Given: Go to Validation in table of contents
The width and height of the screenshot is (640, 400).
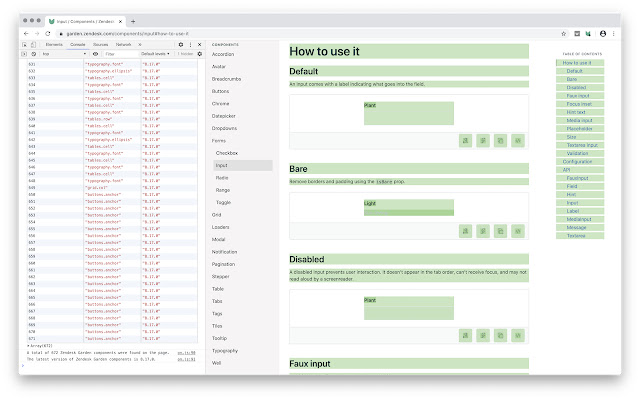Looking at the screenshot, I should (x=579, y=153).
